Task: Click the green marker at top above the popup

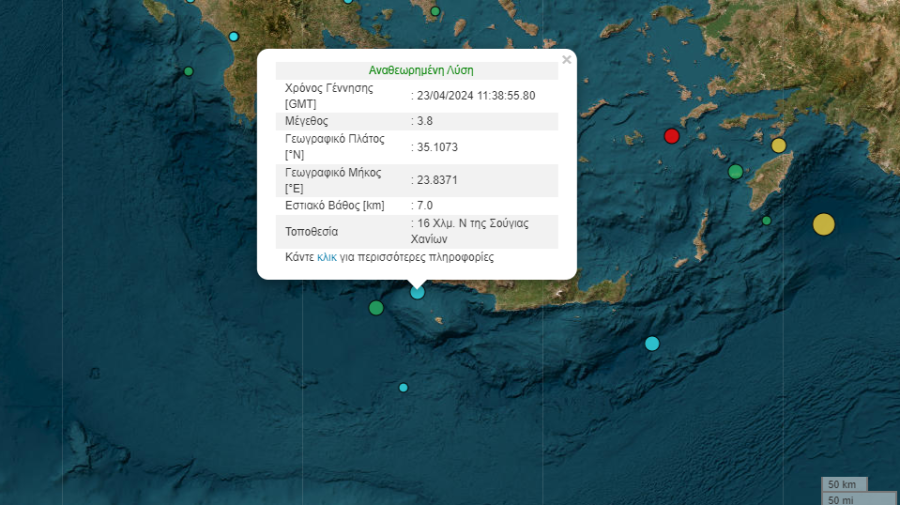Action: click(x=436, y=13)
